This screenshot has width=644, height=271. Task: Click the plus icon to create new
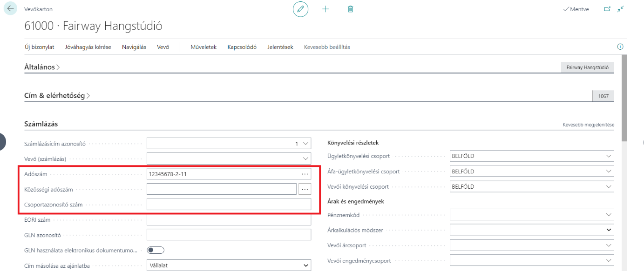coord(325,9)
